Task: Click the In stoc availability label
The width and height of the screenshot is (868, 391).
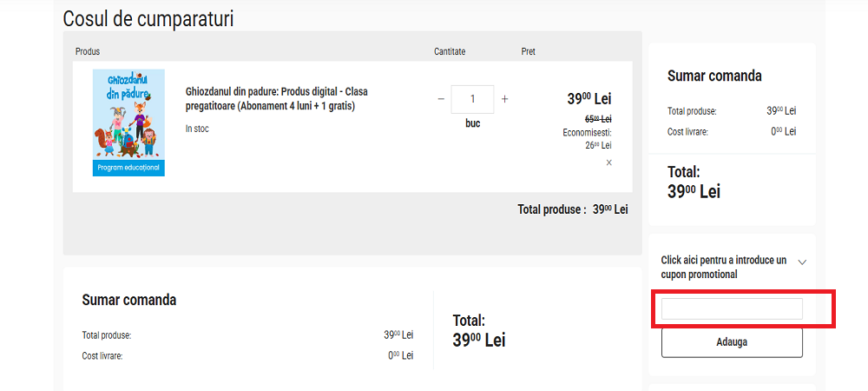Action: (197, 129)
